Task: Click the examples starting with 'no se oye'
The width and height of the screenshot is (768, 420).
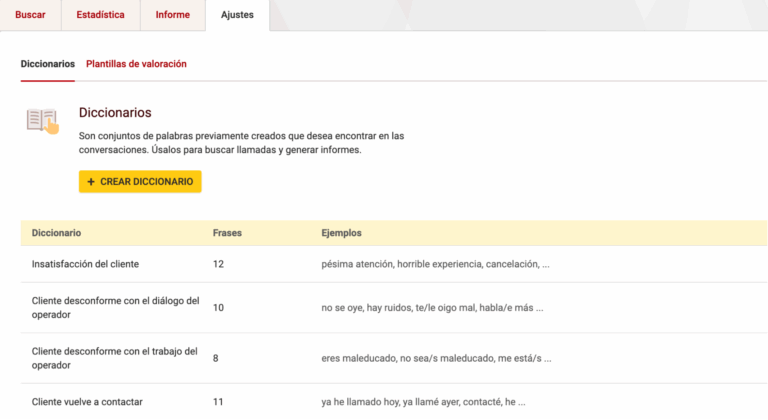Action: click(x=432, y=308)
